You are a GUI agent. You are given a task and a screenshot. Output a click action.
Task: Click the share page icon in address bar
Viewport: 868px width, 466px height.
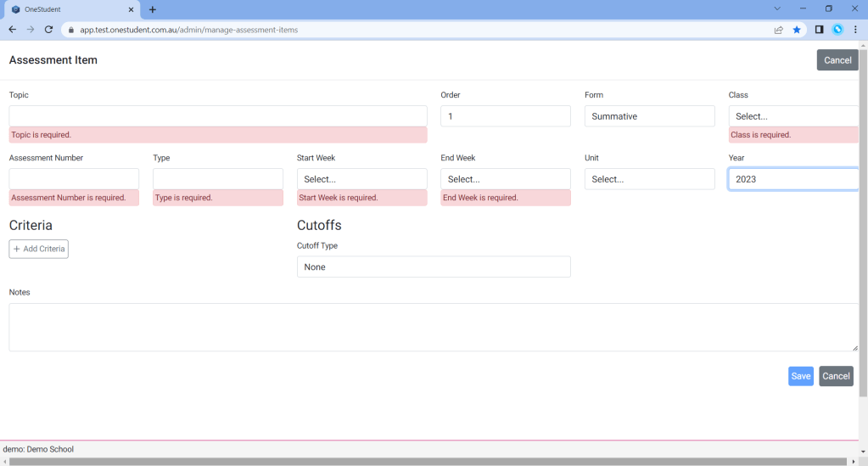click(x=778, y=30)
